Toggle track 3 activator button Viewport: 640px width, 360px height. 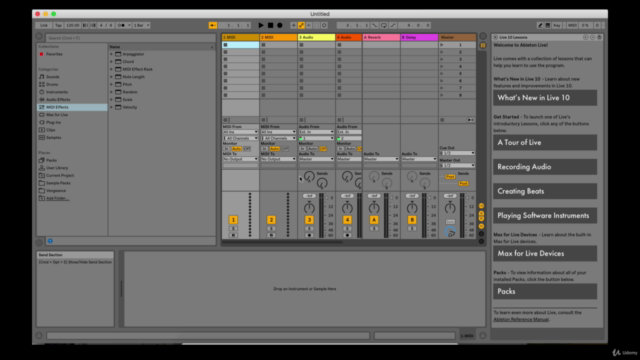point(309,220)
